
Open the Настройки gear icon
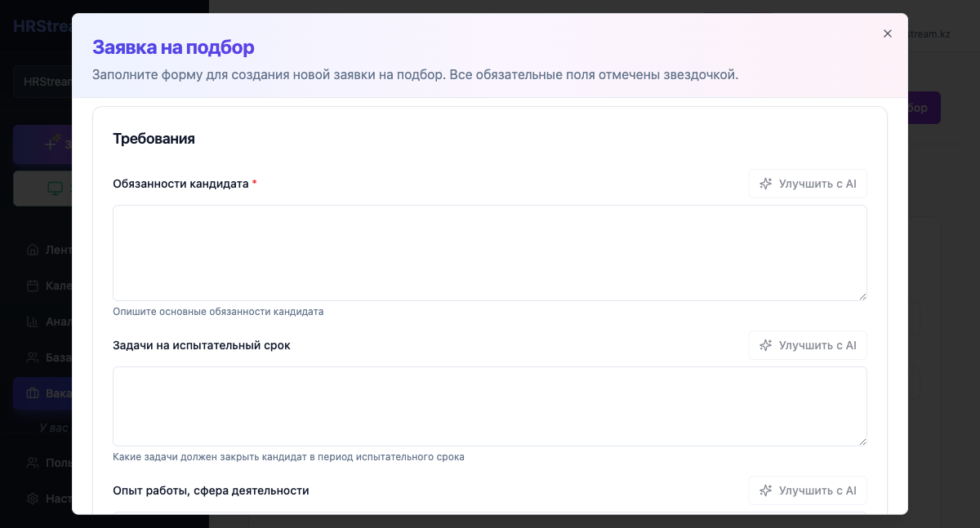pyautogui.click(x=33, y=499)
